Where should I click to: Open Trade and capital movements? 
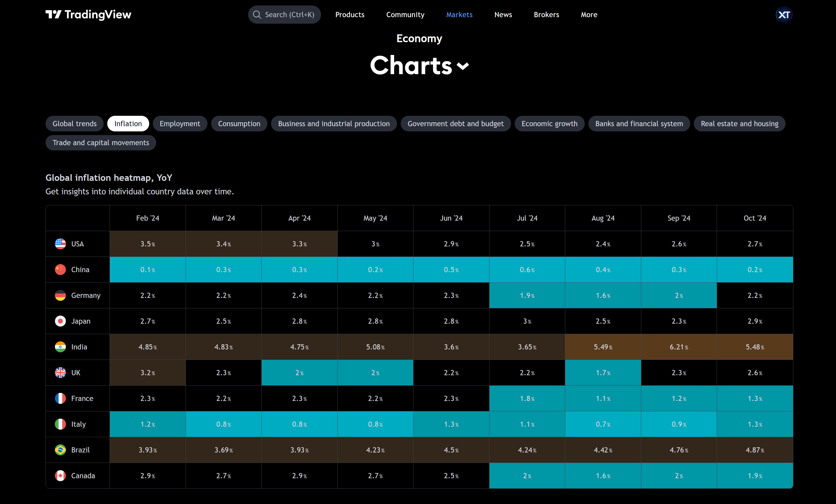(x=100, y=142)
